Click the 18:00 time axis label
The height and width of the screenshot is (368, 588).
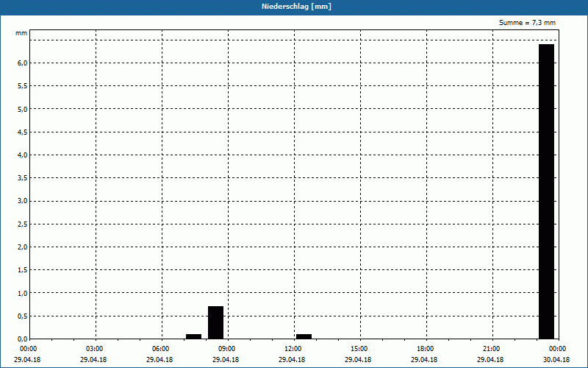point(426,349)
